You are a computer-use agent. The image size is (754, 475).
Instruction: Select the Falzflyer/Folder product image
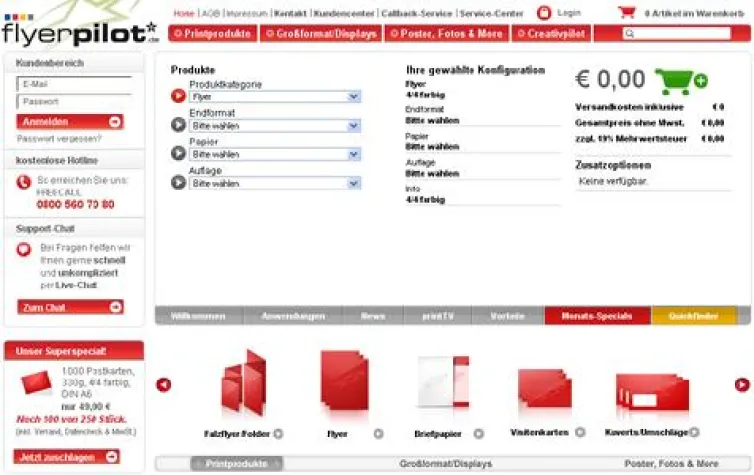pyautogui.click(x=244, y=383)
